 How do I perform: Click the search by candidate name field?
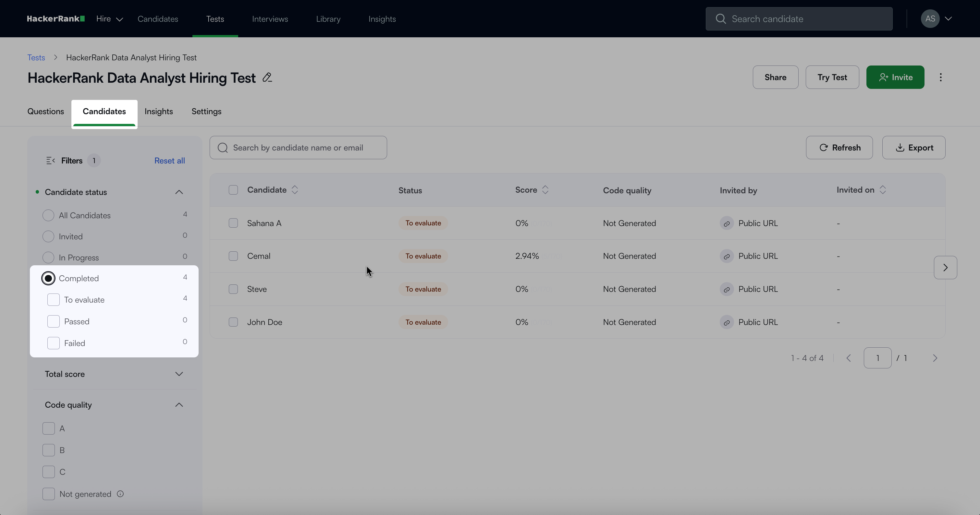(x=298, y=148)
